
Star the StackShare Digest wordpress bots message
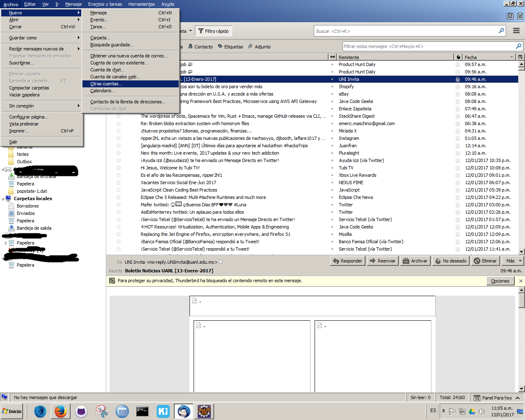[119, 116]
